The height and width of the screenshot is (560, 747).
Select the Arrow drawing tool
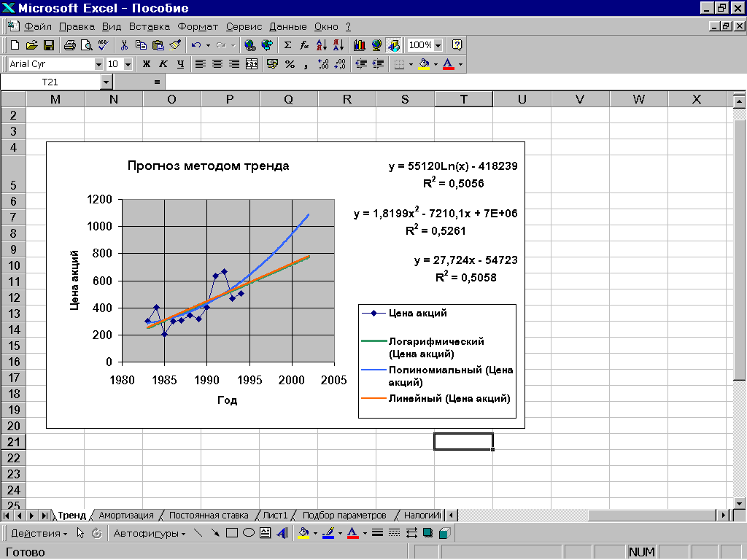[x=215, y=533]
